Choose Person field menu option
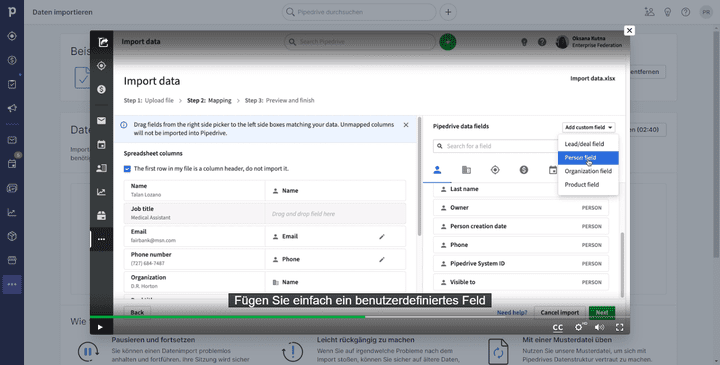The width and height of the screenshot is (720, 365). coord(588,157)
